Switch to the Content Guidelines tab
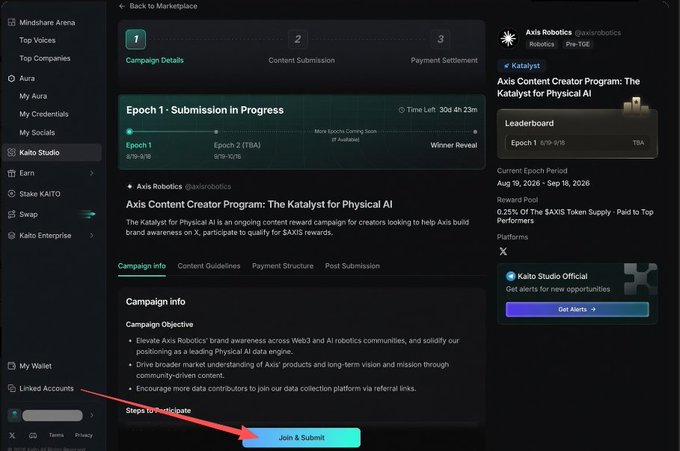 pos(209,266)
